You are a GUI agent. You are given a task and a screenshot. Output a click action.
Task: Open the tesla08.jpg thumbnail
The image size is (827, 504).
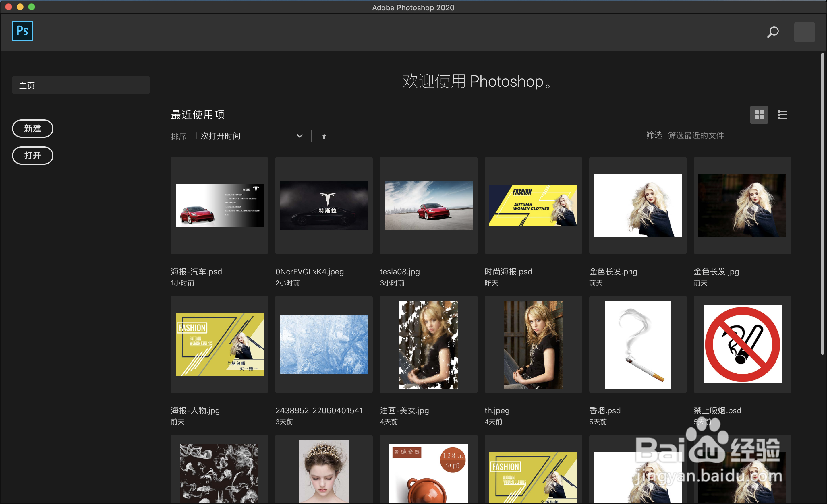428,205
